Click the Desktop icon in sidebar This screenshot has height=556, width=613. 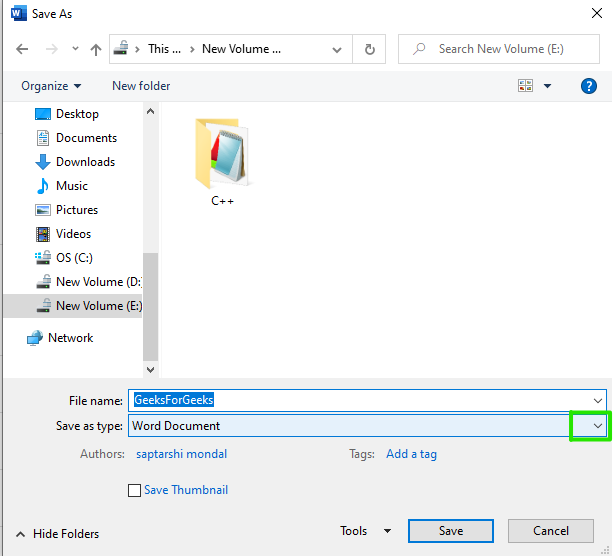click(x=43, y=114)
